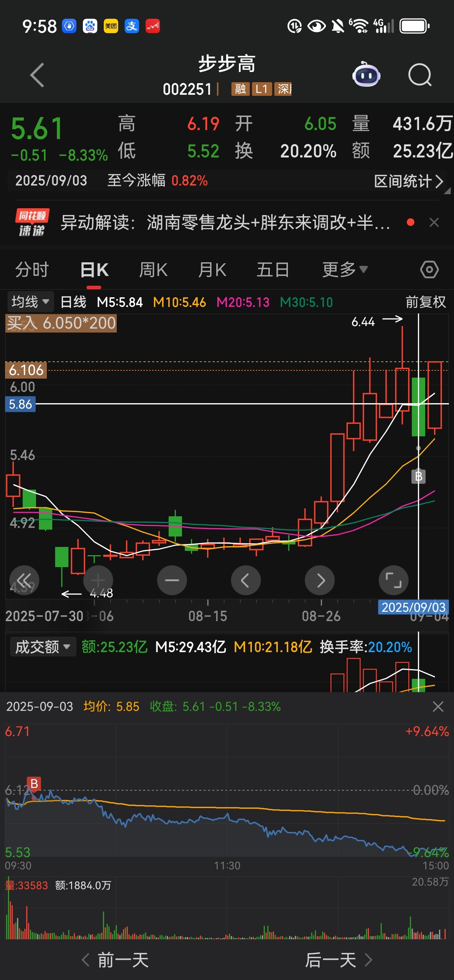Zoom out the K-line chart with minus
Viewport: 454px width, 980px height.
(x=172, y=580)
